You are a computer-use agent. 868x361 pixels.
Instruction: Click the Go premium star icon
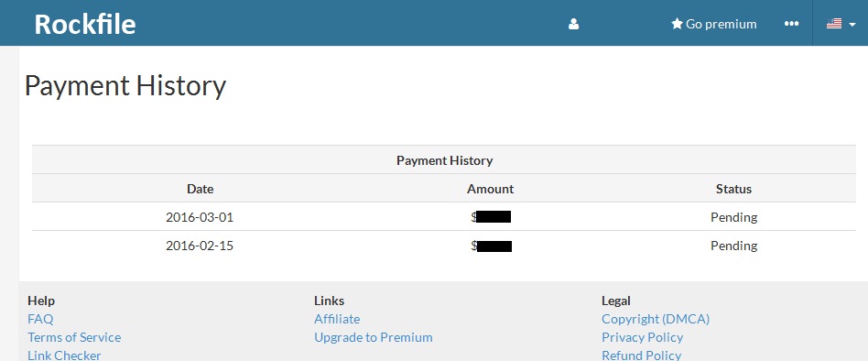(x=677, y=24)
